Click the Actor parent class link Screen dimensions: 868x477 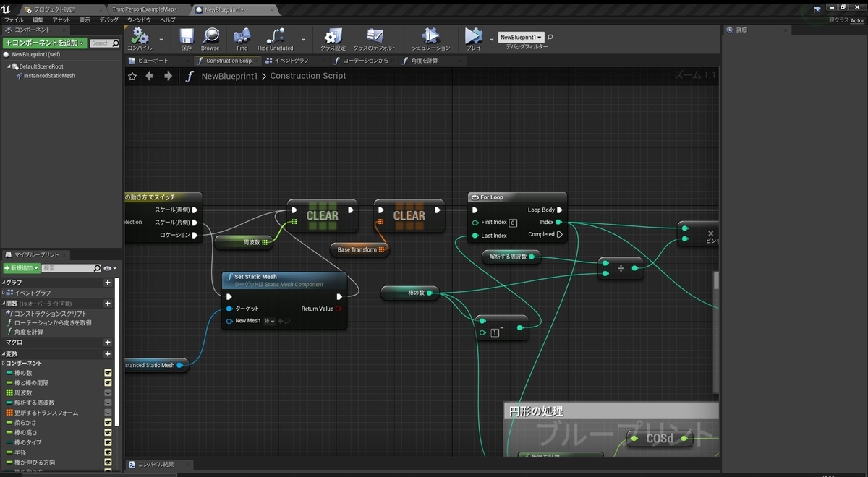pos(857,20)
